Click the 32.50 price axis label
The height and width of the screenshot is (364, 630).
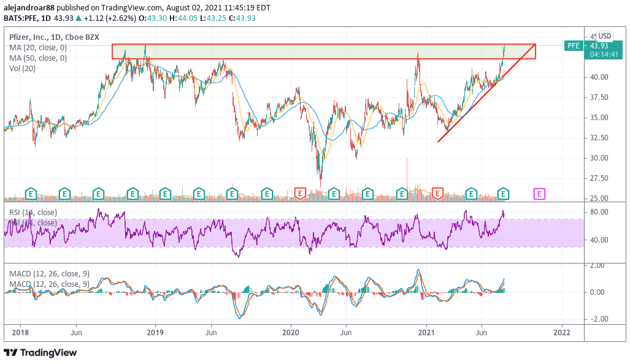pos(599,138)
